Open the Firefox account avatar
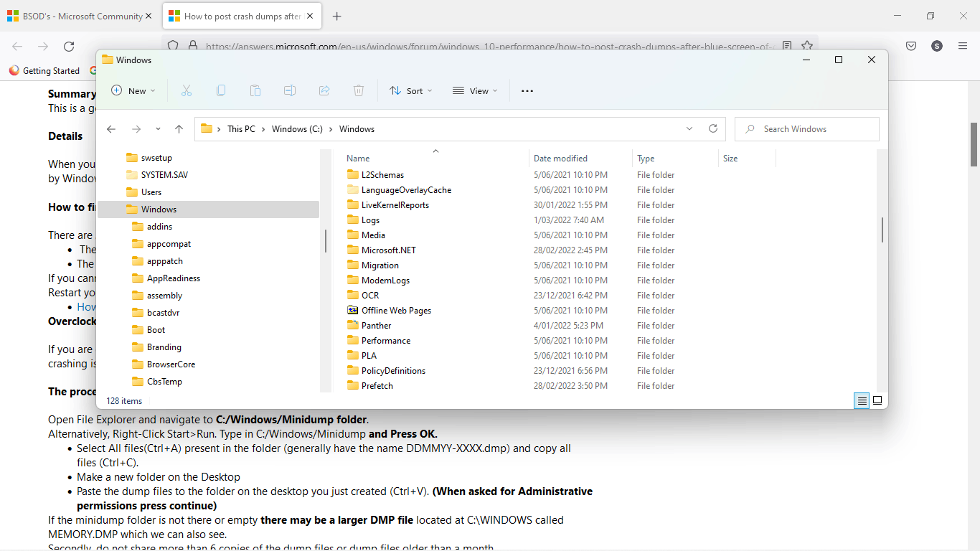The height and width of the screenshot is (551, 980). pos(937,46)
